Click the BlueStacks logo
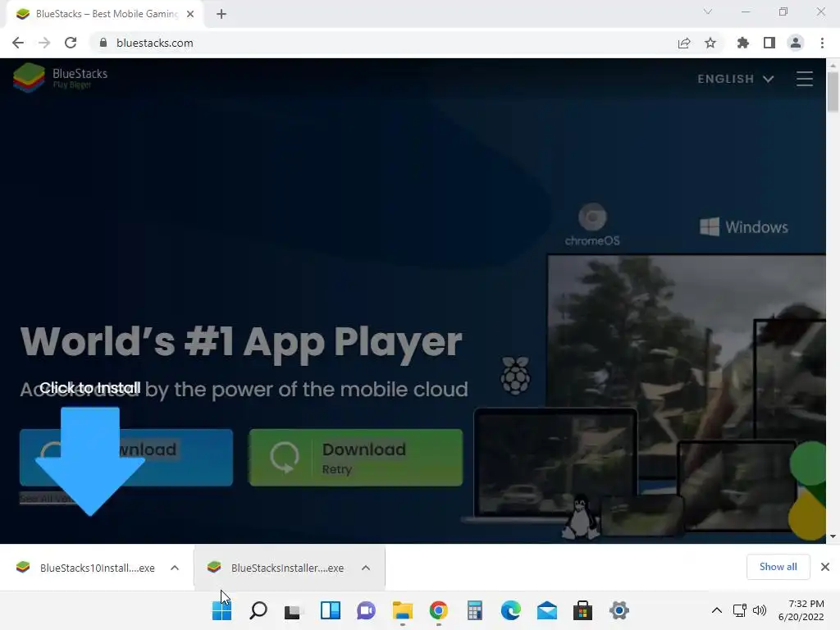This screenshot has height=630, width=840. [x=61, y=78]
